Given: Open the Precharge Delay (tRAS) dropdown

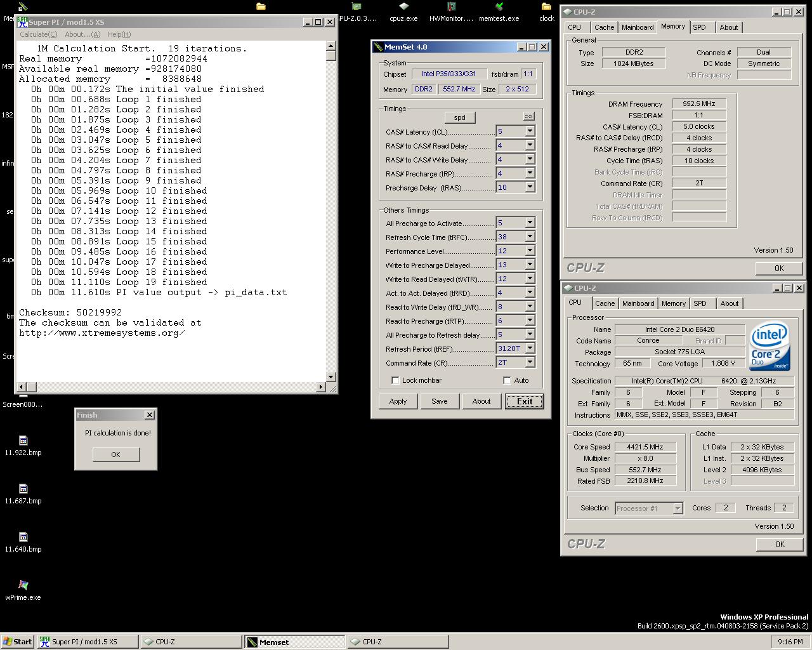Looking at the screenshot, I should pos(530,187).
